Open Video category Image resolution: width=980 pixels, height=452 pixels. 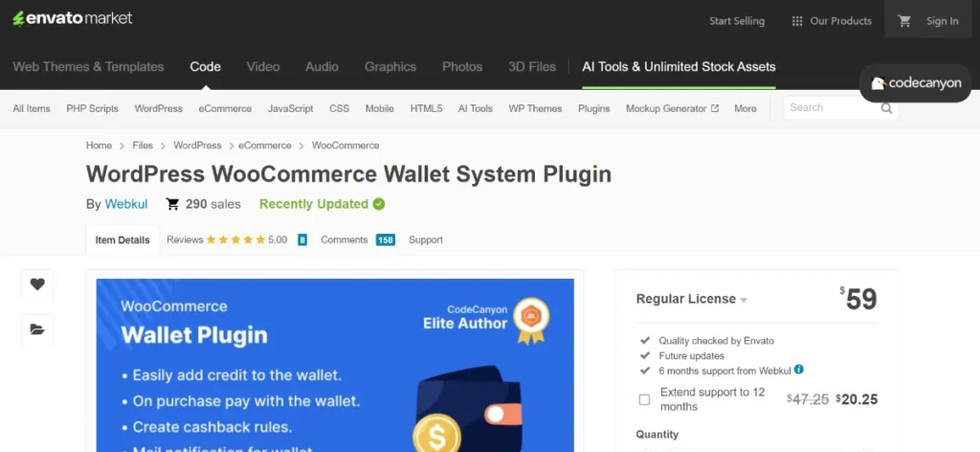point(262,67)
